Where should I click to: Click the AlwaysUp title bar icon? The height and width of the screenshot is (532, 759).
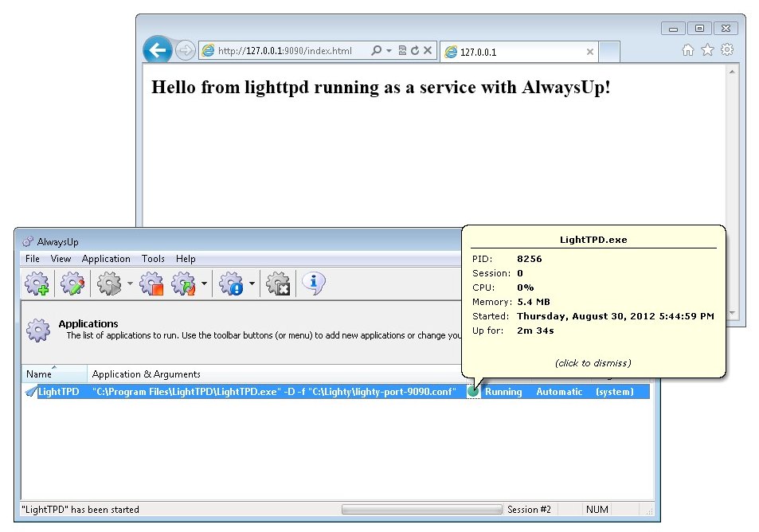click(x=28, y=241)
